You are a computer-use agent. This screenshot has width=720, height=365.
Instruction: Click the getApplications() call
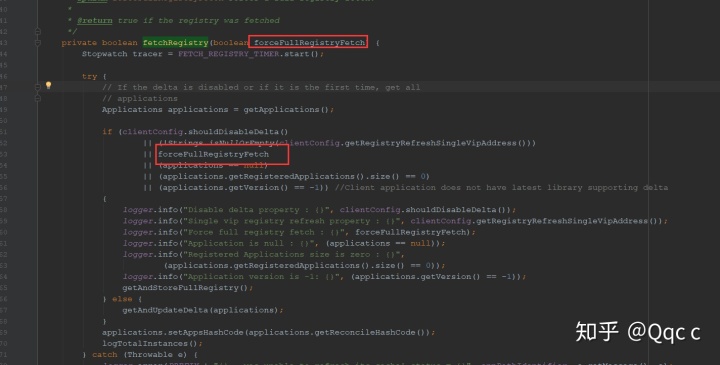(286, 109)
